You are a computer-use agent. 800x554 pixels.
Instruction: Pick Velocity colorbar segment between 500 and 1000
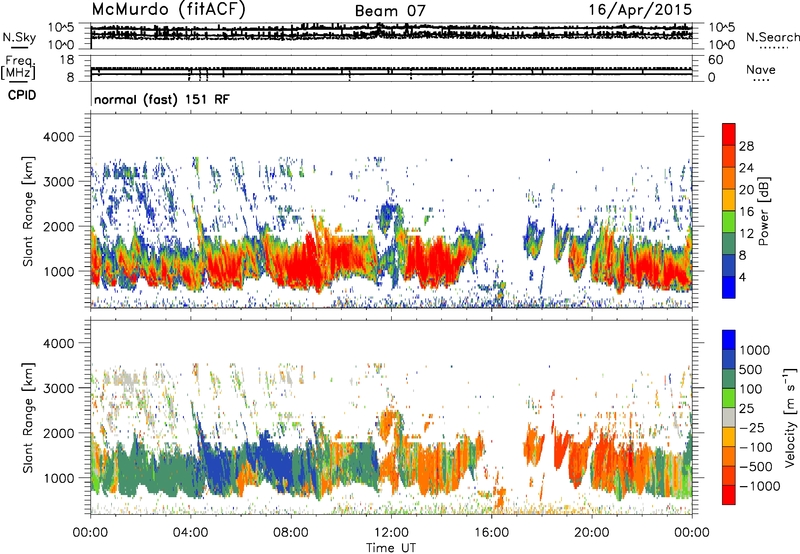729,359
